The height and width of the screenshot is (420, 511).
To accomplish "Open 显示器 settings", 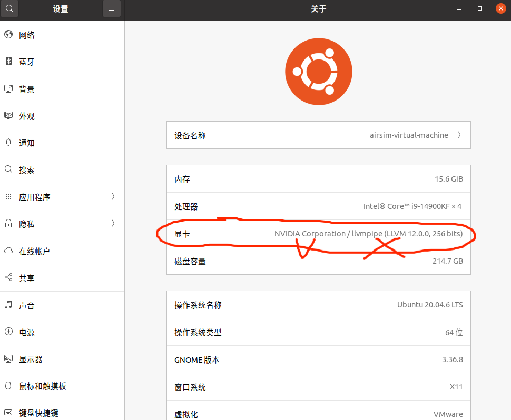I will click(62, 359).
